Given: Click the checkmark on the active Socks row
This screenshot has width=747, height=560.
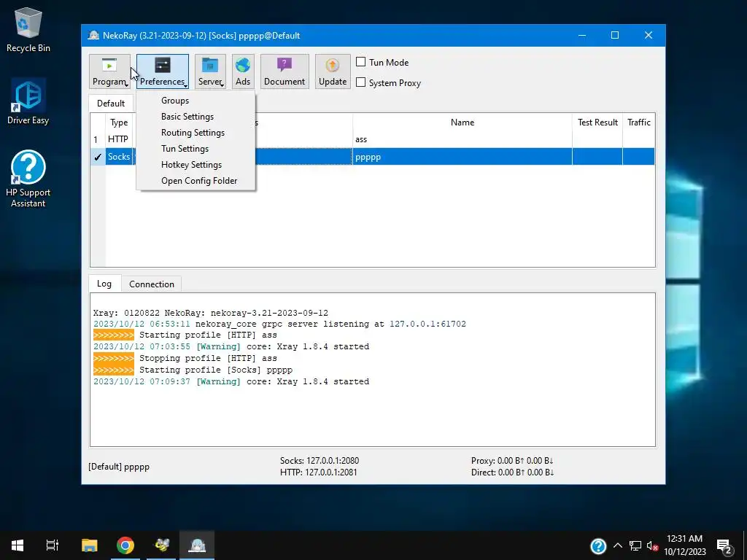Looking at the screenshot, I should tap(98, 157).
